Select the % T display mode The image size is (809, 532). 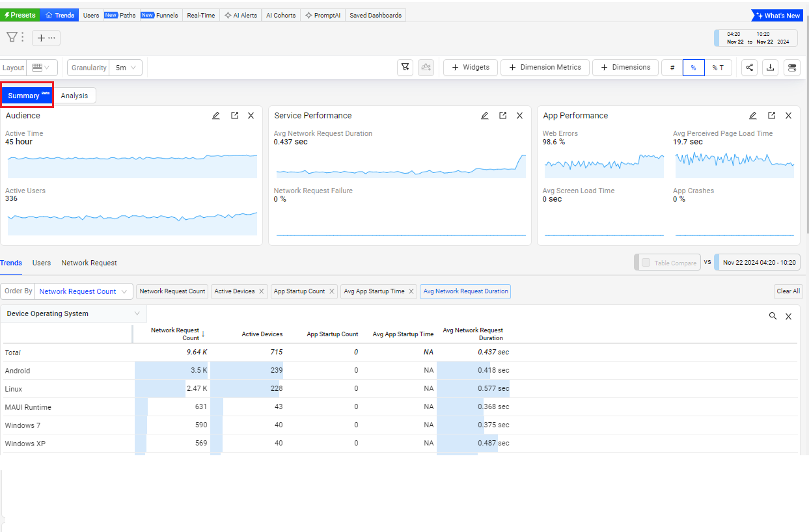[x=717, y=68]
